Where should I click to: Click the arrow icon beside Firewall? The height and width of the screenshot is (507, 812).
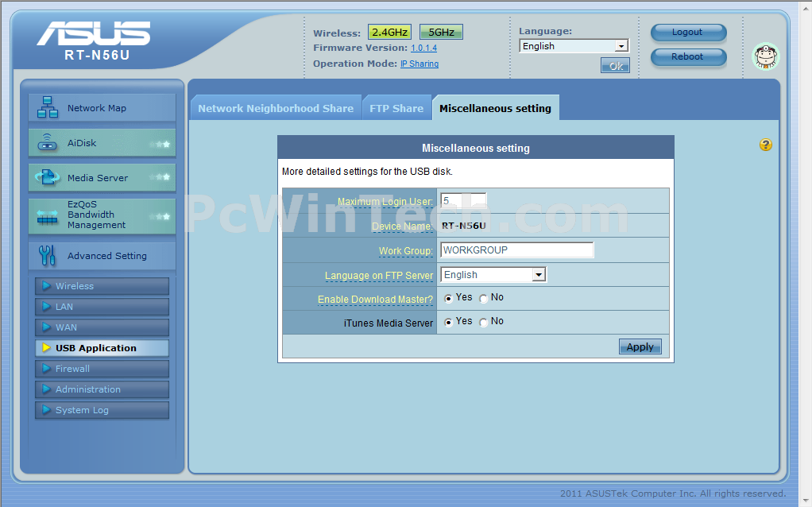point(47,369)
